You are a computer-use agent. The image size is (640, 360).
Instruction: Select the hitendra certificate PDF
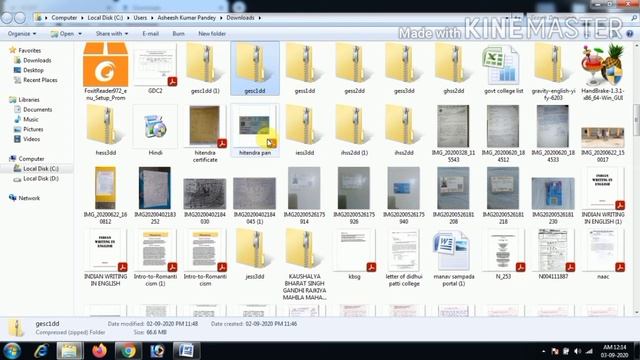coord(205,127)
